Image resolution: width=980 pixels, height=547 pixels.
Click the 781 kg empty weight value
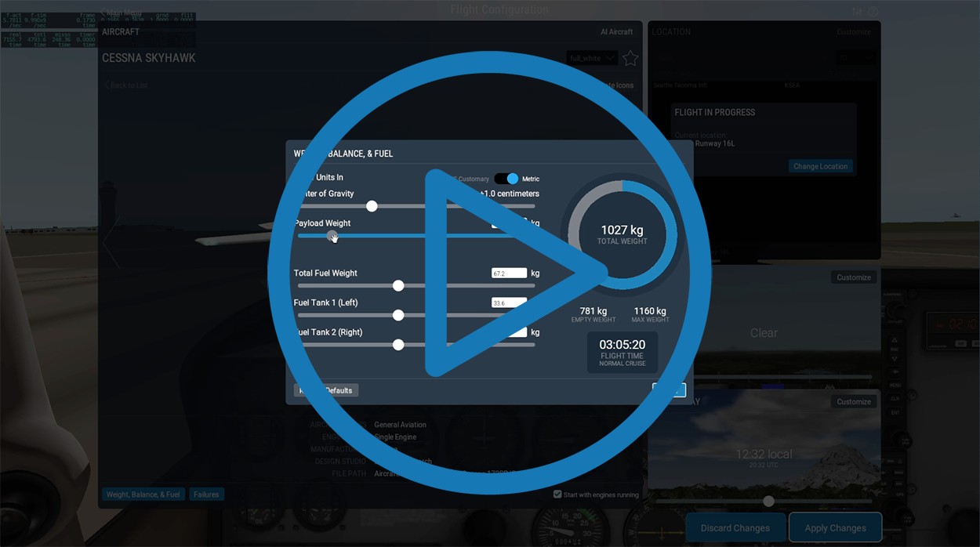(593, 311)
